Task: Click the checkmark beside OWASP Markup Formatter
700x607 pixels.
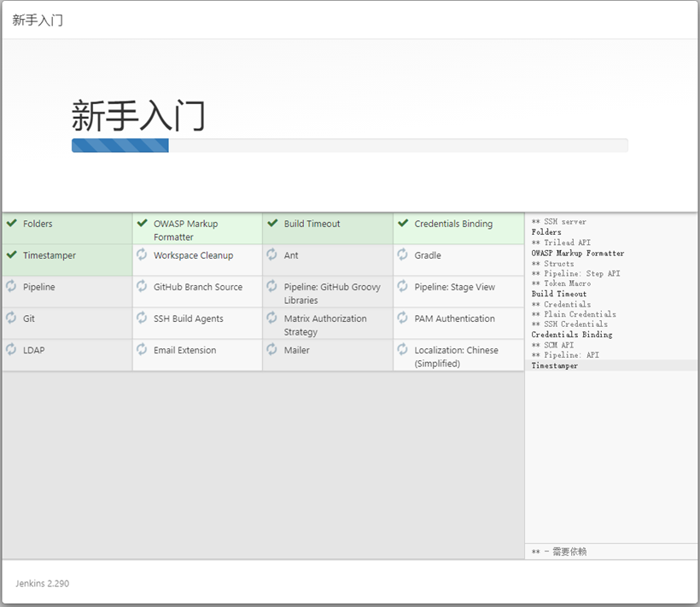Action: (143, 223)
